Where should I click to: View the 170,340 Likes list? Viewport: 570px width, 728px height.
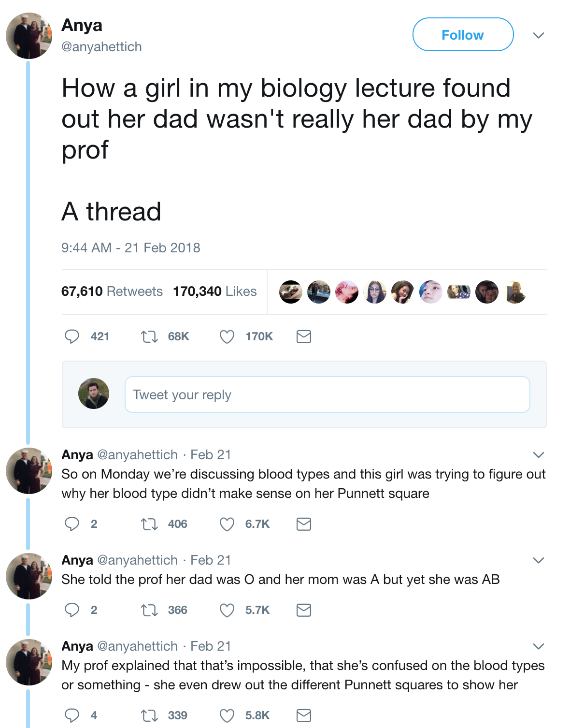pyautogui.click(x=215, y=291)
